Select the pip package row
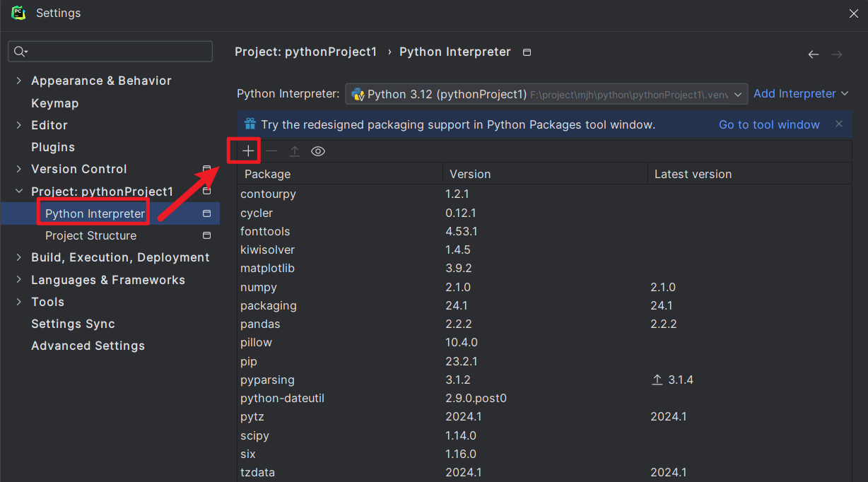Viewport: 868px width, 482px height. 544,361
